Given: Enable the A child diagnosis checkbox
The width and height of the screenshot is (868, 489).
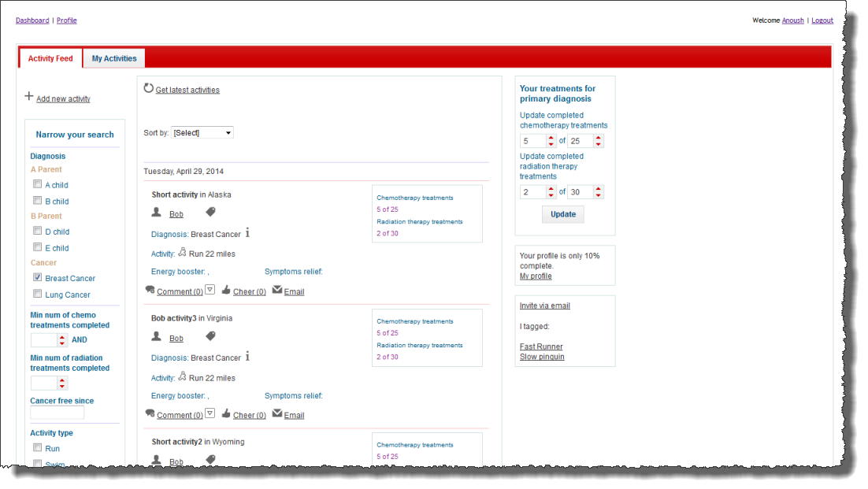Looking at the screenshot, I should 37,184.
